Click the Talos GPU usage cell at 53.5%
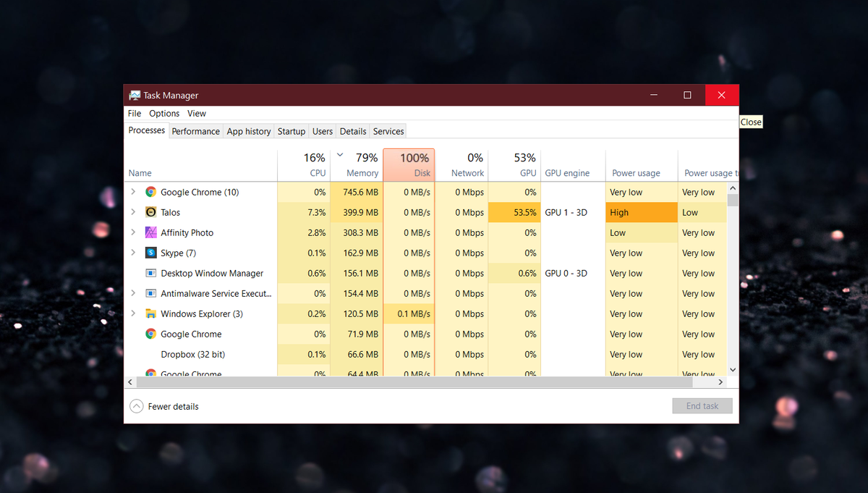 (x=514, y=212)
